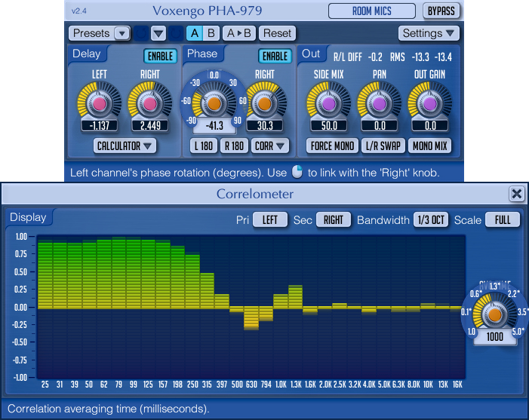
Task: Toggle the R 180 phase invert
Action: pyautogui.click(x=234, y=146)
